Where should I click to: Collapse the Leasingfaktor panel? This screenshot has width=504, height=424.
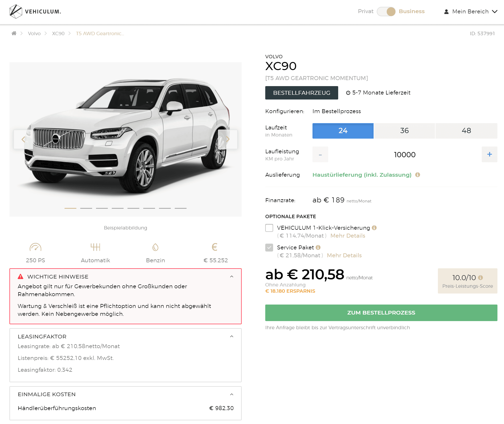click(x=232, y=336)
